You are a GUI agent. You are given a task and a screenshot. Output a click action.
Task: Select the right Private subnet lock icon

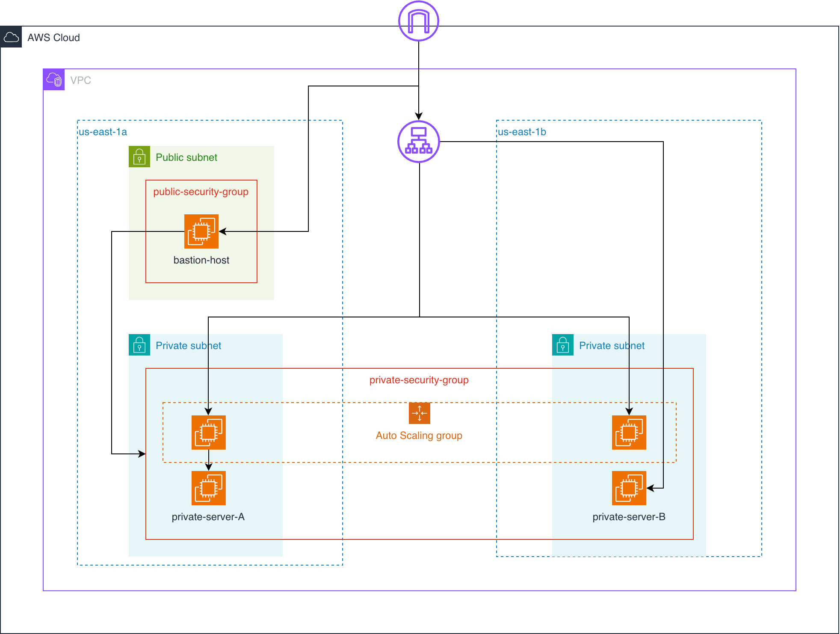pos(562,345)
